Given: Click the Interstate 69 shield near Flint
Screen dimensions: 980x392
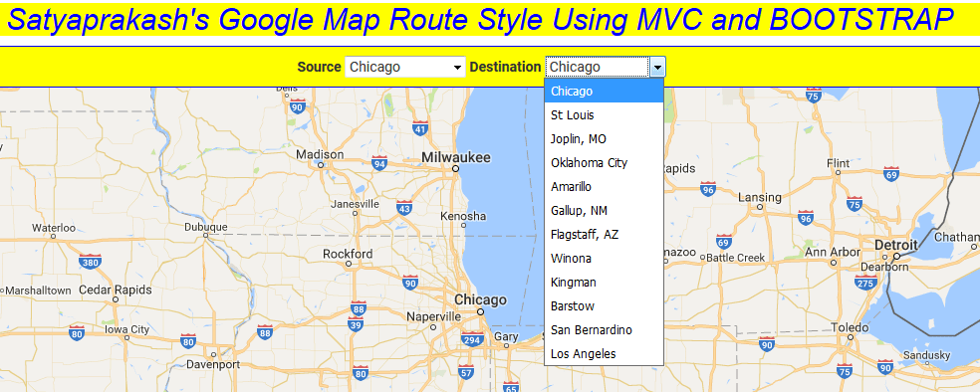Looking at the screenshot, I should (891, 175).
